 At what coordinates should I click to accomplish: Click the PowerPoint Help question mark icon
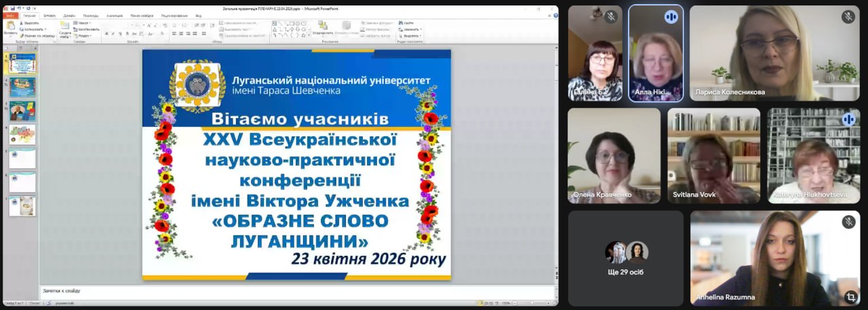(x=554, y=16)
